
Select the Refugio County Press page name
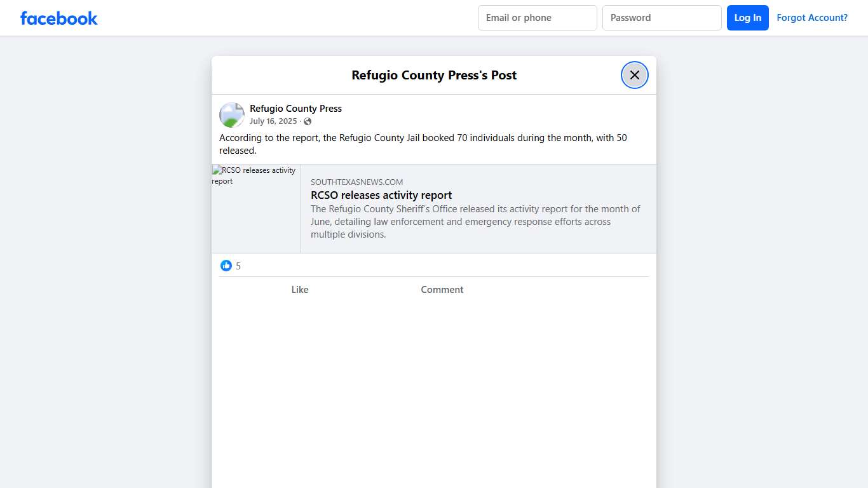[295, 108]
